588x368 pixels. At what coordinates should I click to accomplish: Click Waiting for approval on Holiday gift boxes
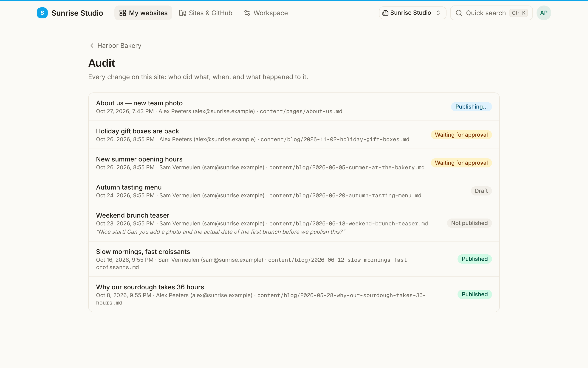(461, 135)
